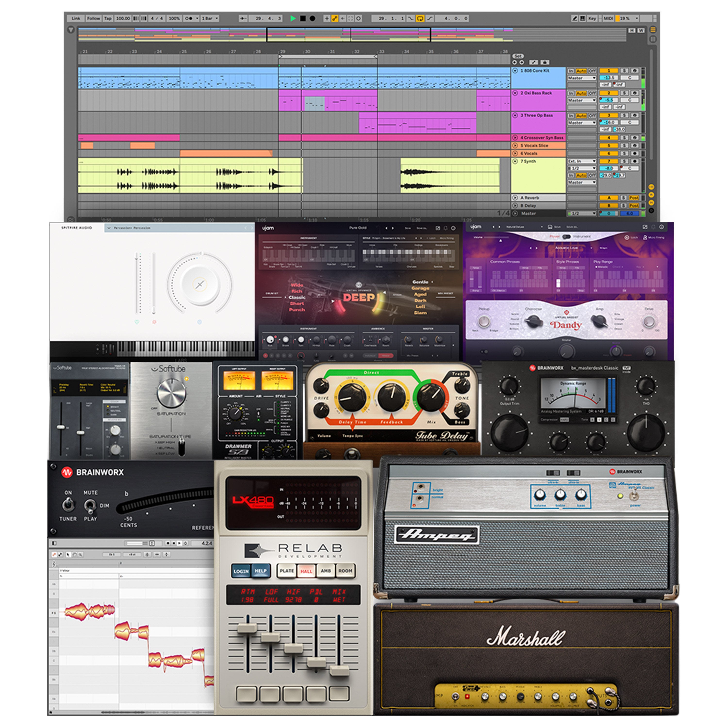Viewport: 728px width, 728px height.
Task: Click the Key mapping mode button
Action: [x=592, y=18]
